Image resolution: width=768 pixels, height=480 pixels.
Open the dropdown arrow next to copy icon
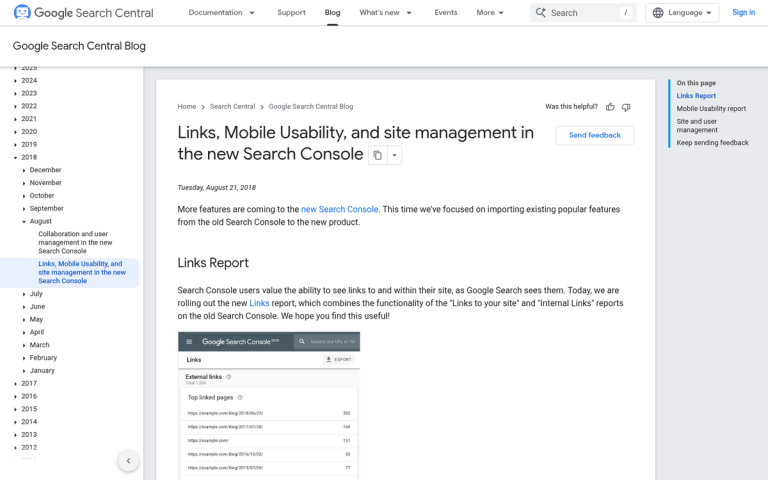394,155
